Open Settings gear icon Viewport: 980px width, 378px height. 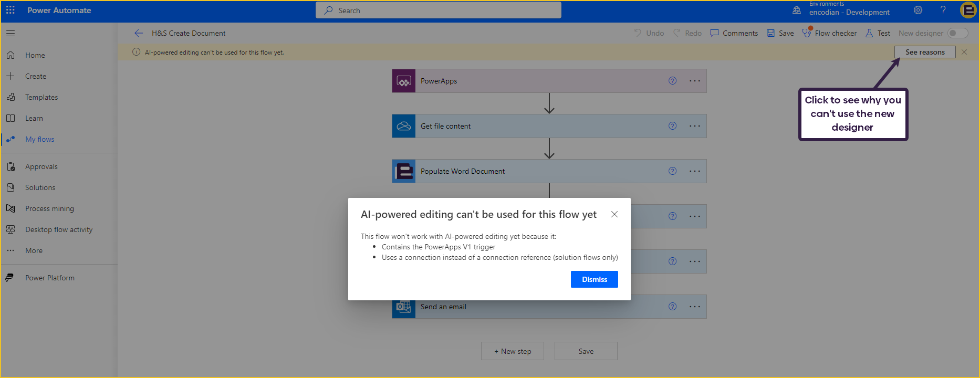pyautogui.click(x=918, y=10)
